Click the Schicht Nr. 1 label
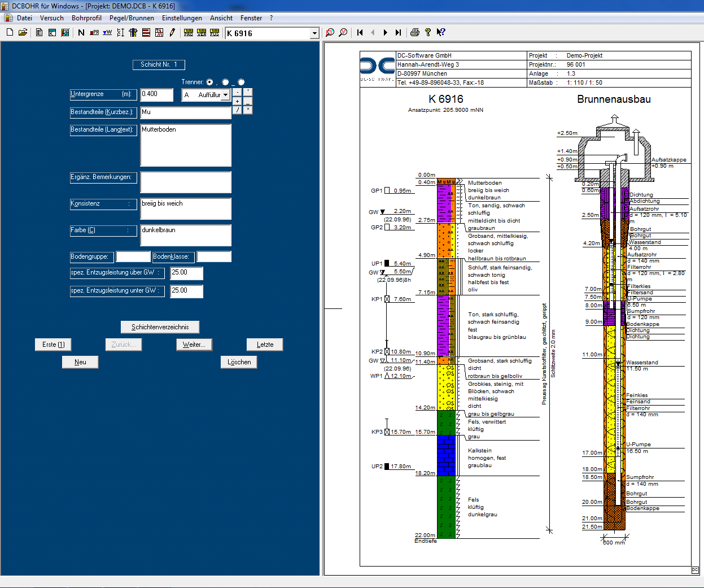 tap(159, 64)
